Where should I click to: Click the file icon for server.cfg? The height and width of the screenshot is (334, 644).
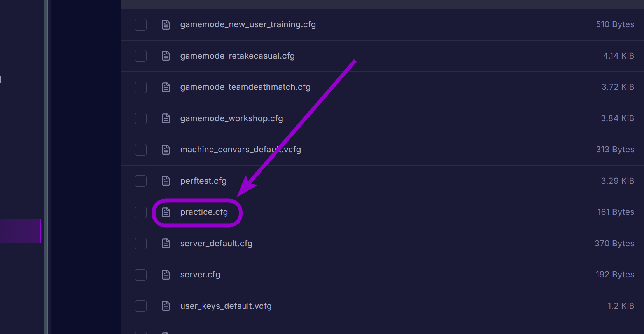166,275
